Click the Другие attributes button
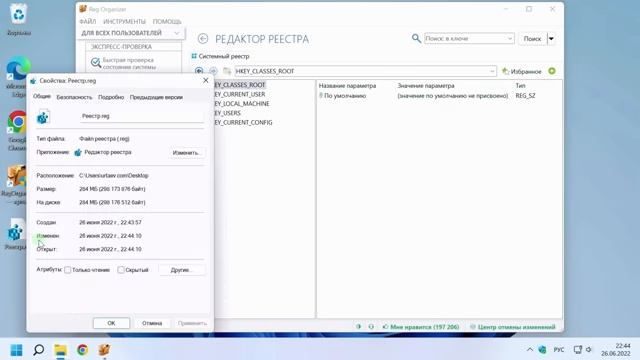Viewport: 640px width, 360px height. point(182,270)
